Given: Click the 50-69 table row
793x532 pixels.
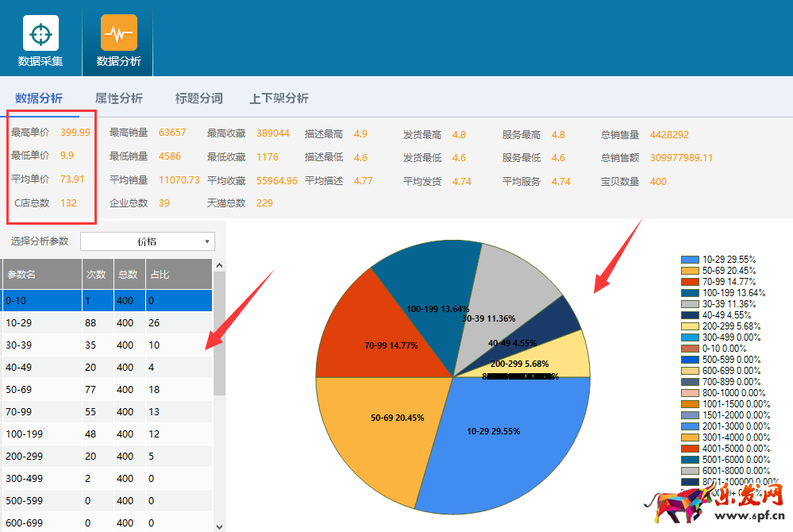Looking at the screenshot, I should coord(106,390).
